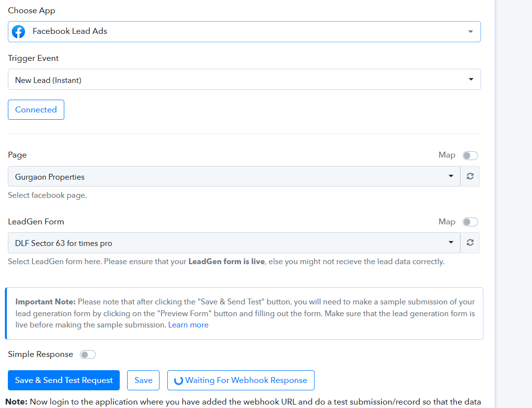Click the 'Choose App' label
The width and height of the screenshot is (532, 408).
(31, 10)
